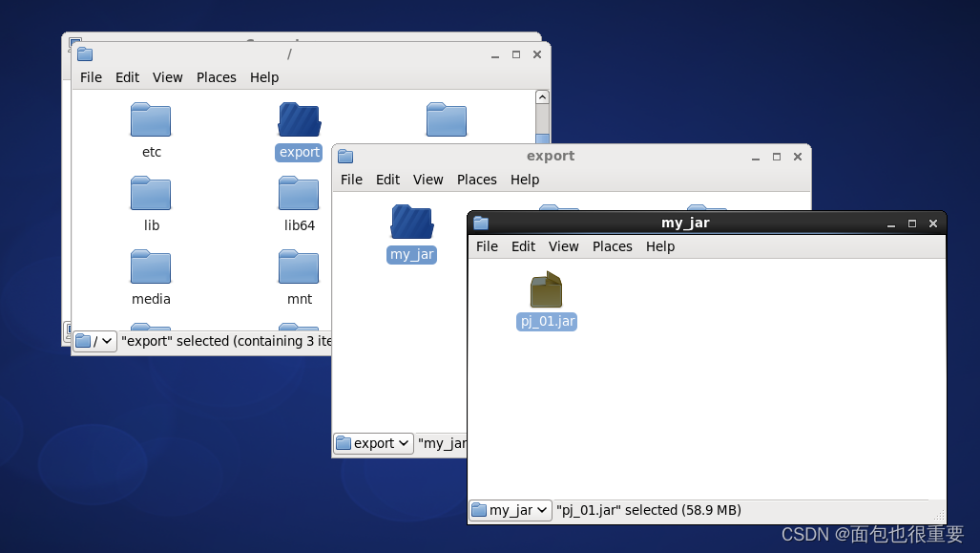Open Edit menu in export window
Screen dimensions: 980x553
coord(387,180)
